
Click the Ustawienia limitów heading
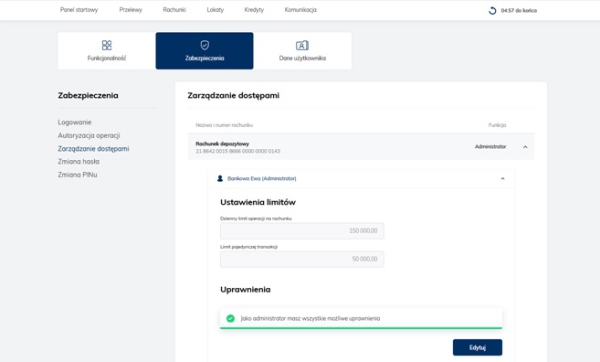pyautogui.click(x=258, y=202)
